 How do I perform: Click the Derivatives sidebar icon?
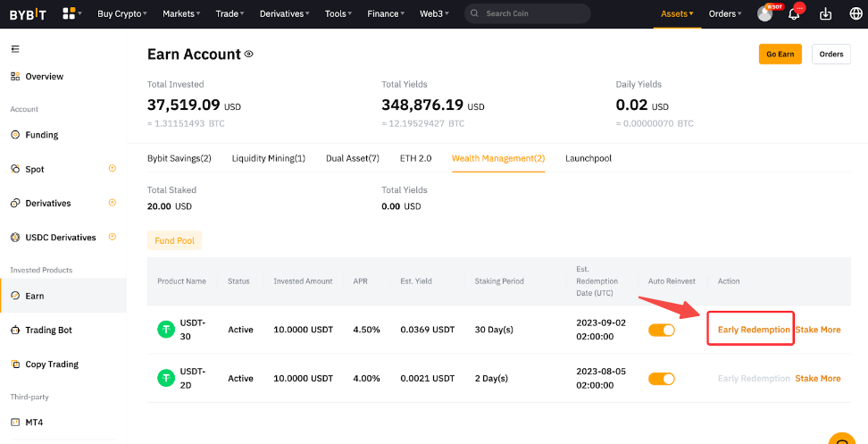15,203
